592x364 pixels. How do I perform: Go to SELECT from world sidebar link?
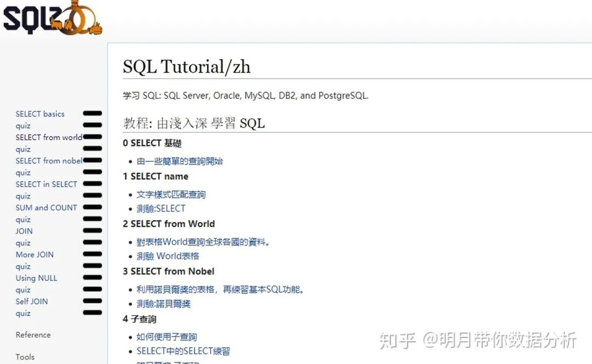tap(49, 137)
